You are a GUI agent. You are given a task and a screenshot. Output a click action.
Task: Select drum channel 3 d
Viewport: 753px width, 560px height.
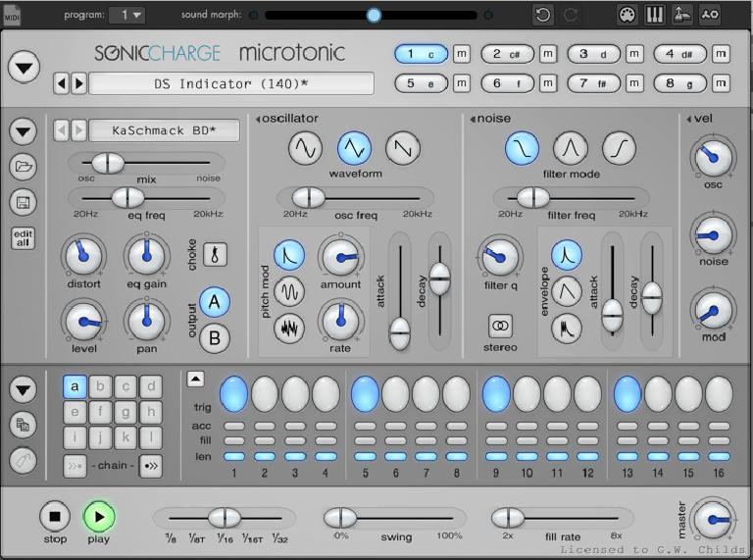594,54
